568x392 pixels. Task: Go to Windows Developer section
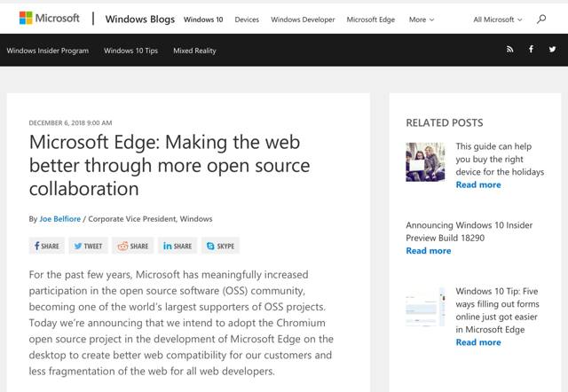[303, 19]
